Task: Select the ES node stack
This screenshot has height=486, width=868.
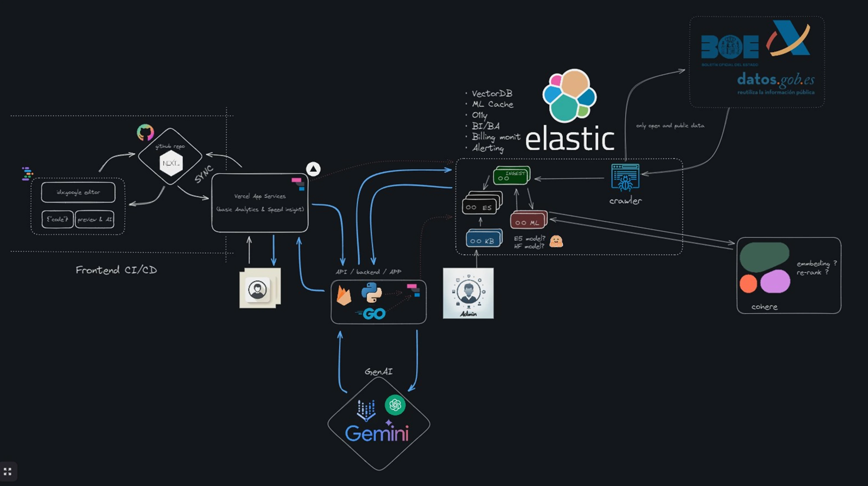Action: [x=482, y=203]
